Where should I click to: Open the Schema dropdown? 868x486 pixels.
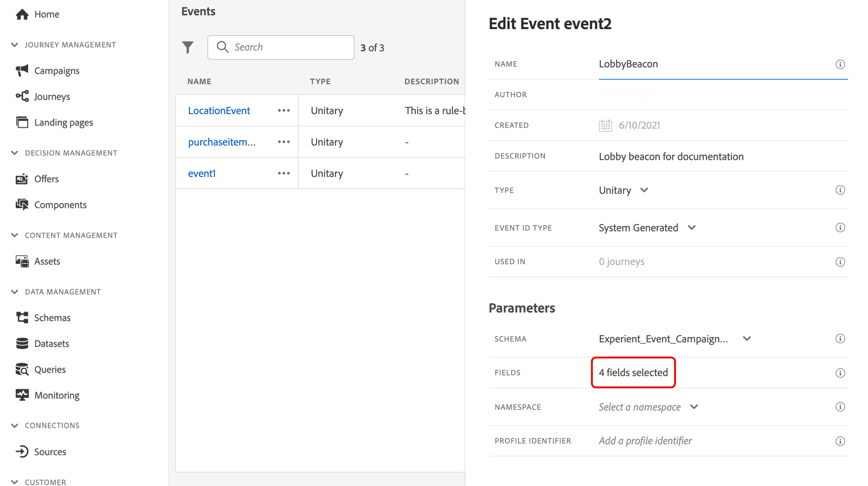[x=674, y=339]
